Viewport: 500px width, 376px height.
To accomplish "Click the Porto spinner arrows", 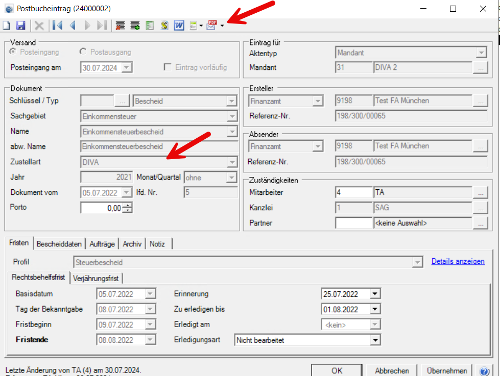I will pos(127,208).
